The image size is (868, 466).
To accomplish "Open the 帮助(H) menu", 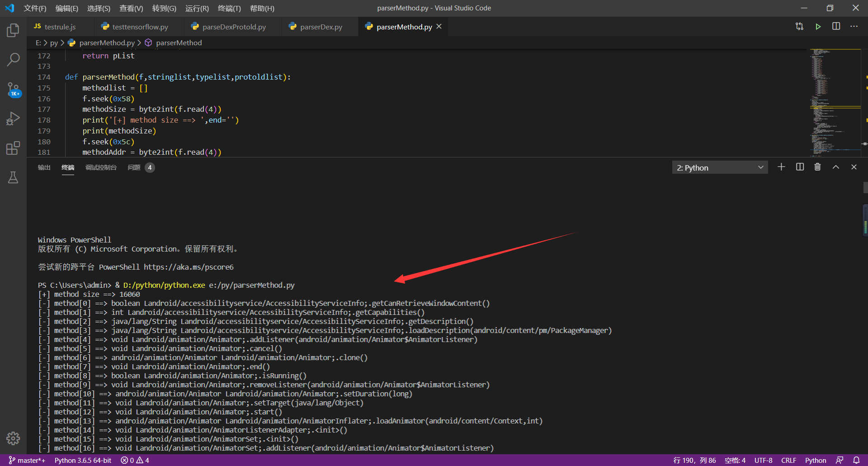I will click(x=262, y=8).
